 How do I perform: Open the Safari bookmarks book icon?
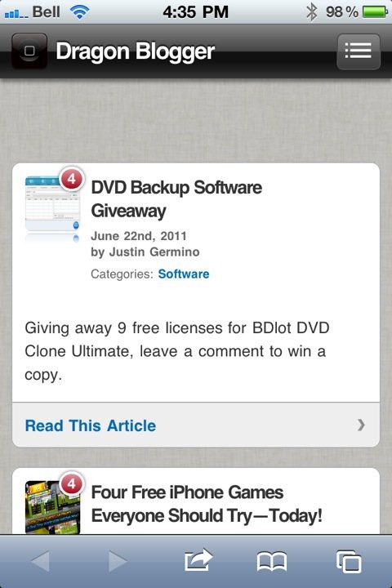272,561
